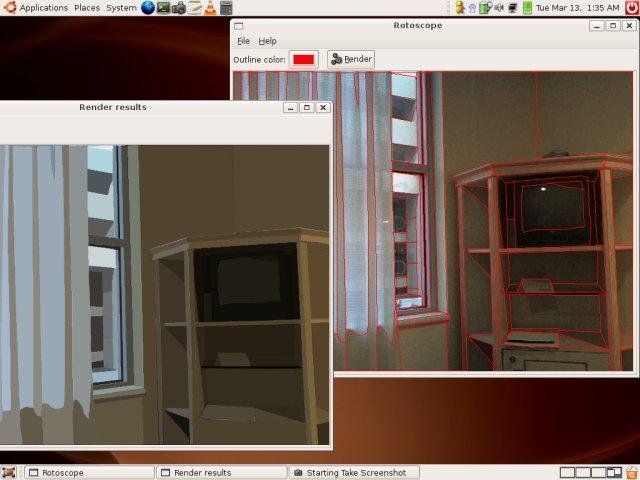The width and height of the screenshot is (640, 480).
Task: Open the Places menu
Action: tap(87, 8)
